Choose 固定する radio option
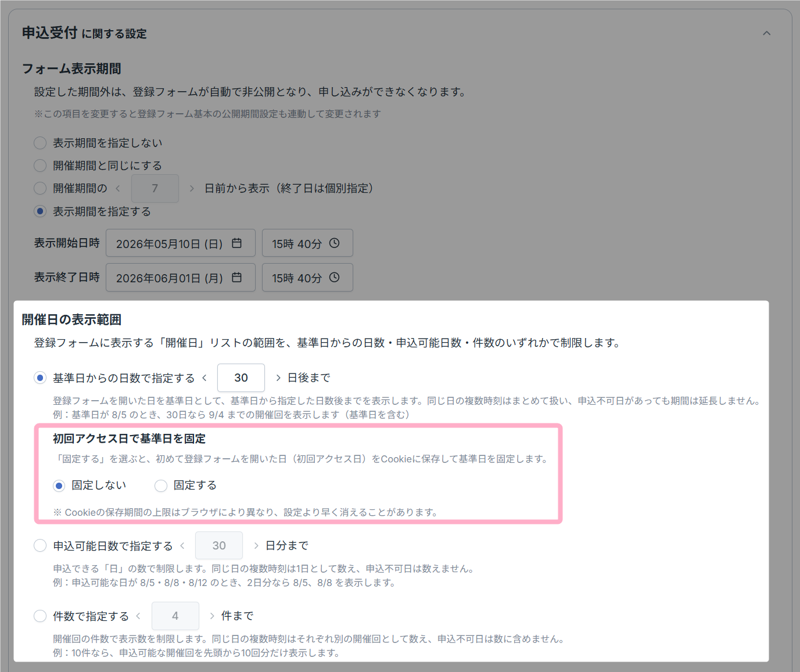The width and height of the screenshot is (800, 672). (x=161, y=486)
